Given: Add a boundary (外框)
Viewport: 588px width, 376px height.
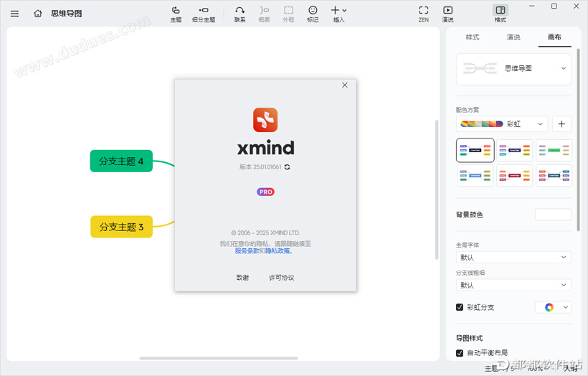Looking at the screenshot, I should (x=288, y=14).
